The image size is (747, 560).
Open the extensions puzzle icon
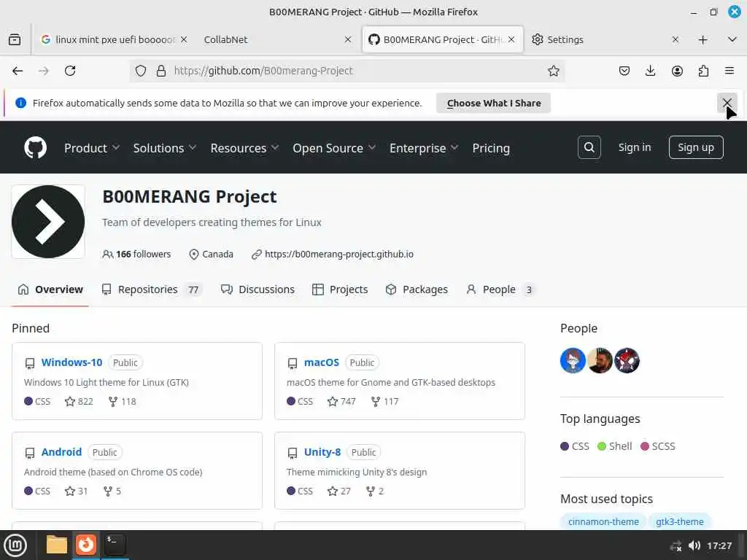click(x=703, y=71)
